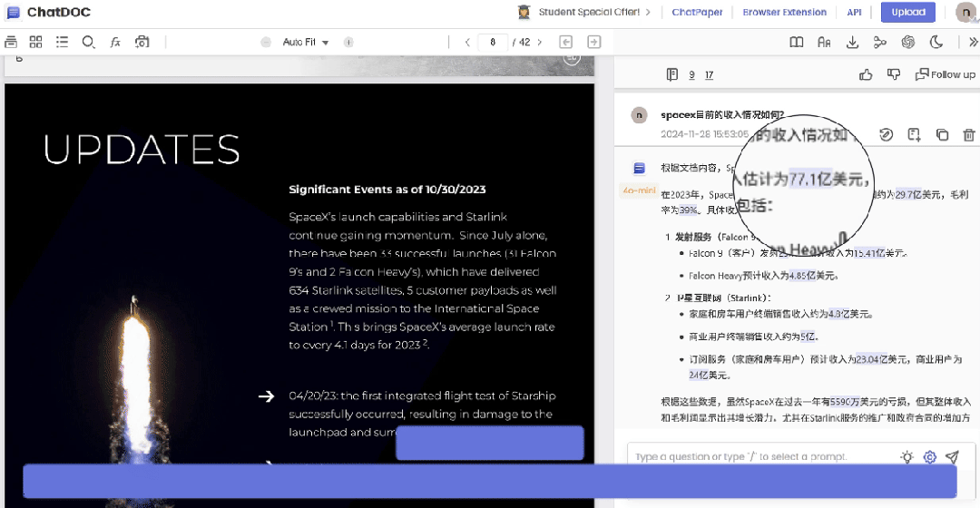
Task: Open the API link
Action: 854,12
